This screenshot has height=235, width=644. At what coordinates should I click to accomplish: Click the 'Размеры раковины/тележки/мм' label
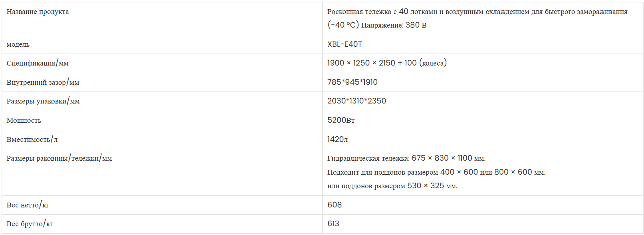pos(59,158)
